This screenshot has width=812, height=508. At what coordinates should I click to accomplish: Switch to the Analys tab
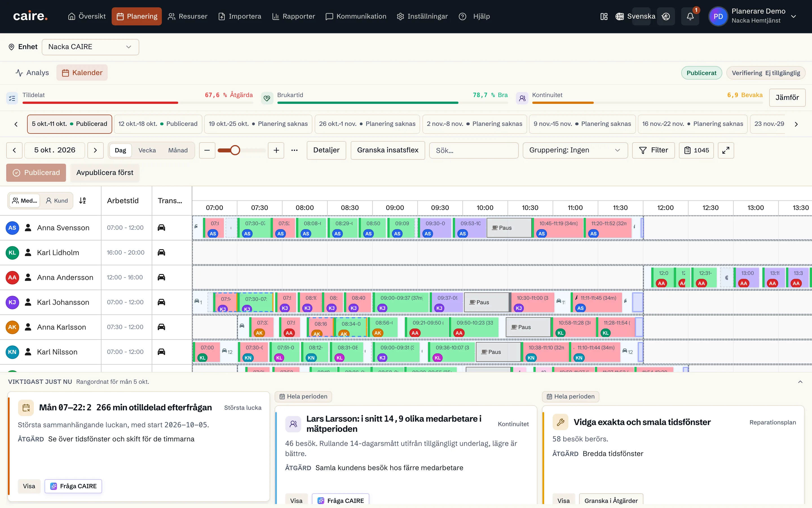[x=32, y=73]
